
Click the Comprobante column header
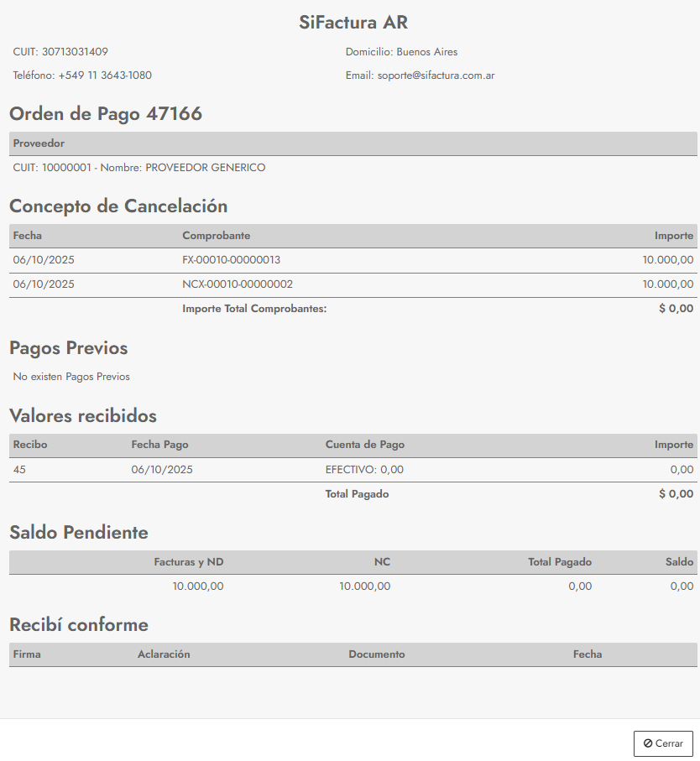216,236
